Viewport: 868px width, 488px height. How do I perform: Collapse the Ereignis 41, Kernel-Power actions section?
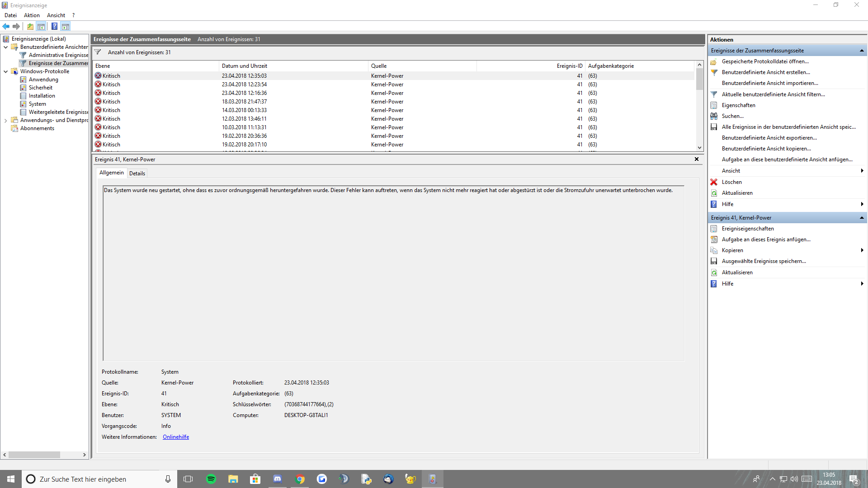pyautogui.click(x=862, y=218)
